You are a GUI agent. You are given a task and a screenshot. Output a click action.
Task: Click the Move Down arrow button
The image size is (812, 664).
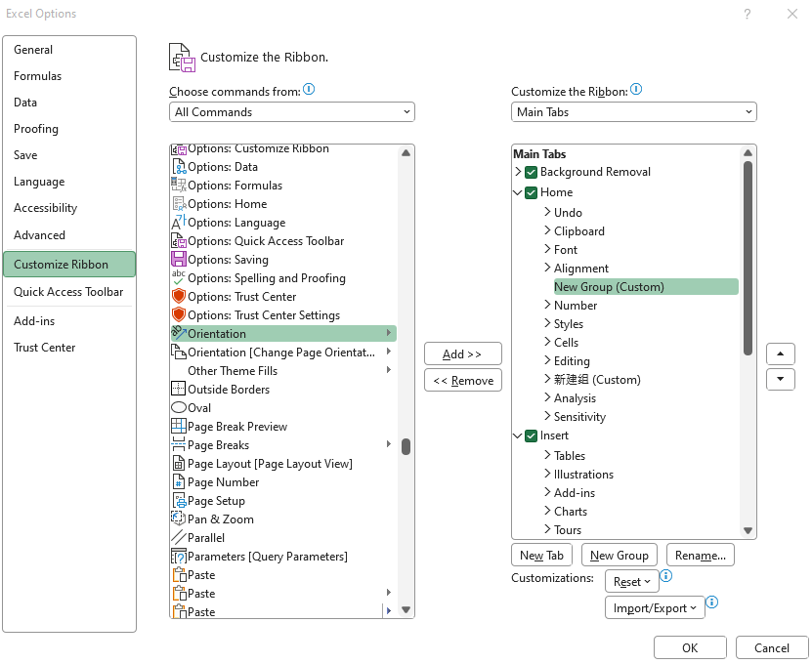[x=781, y=379]
